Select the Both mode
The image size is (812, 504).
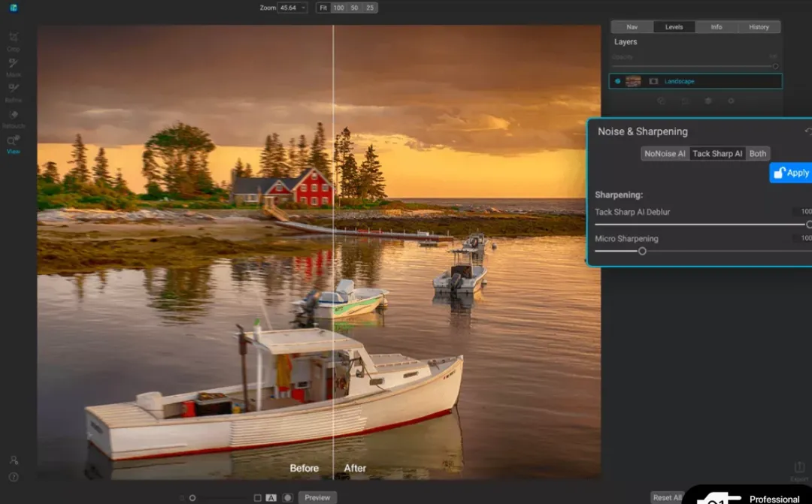tap(758, 154)
